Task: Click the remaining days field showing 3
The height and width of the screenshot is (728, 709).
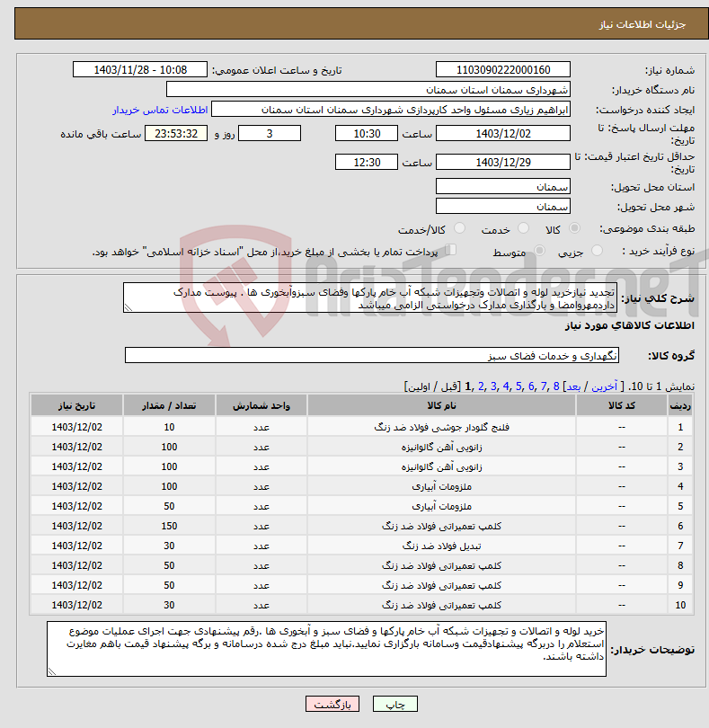Action: pyautogui.click(x=270, y=133)
